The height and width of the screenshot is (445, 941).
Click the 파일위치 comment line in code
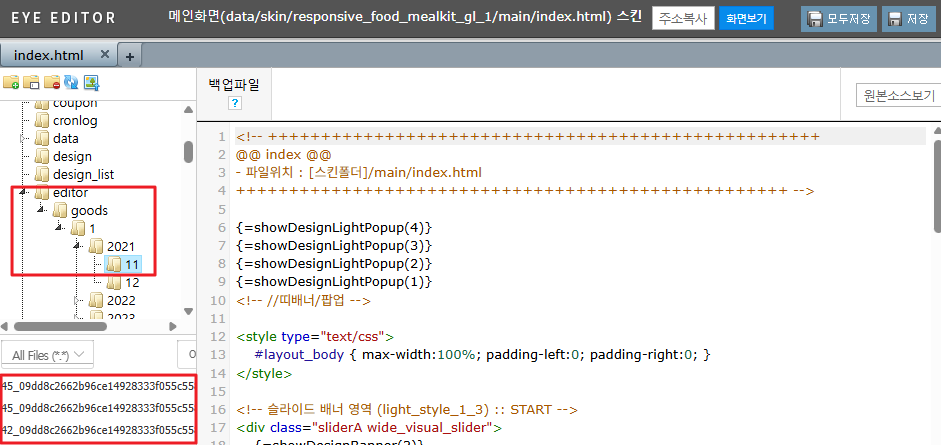[359, 173]
